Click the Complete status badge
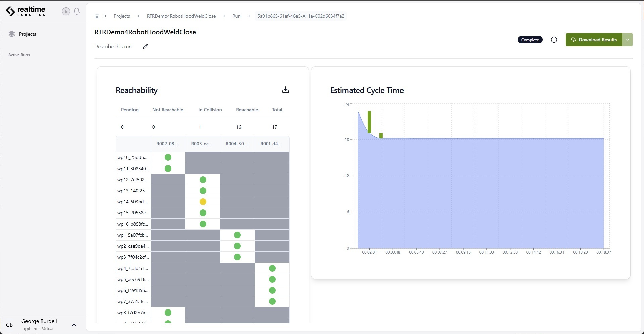 click(x=530, y=40)
